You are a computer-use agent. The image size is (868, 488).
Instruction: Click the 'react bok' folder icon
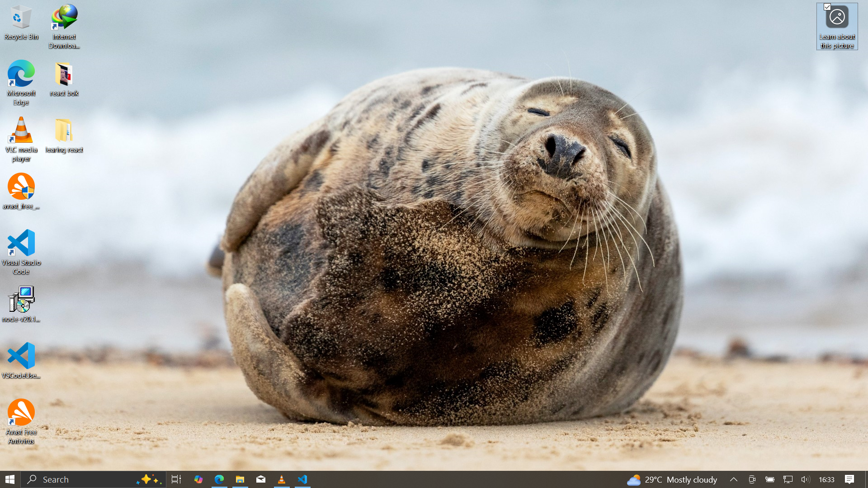(64, 75)
